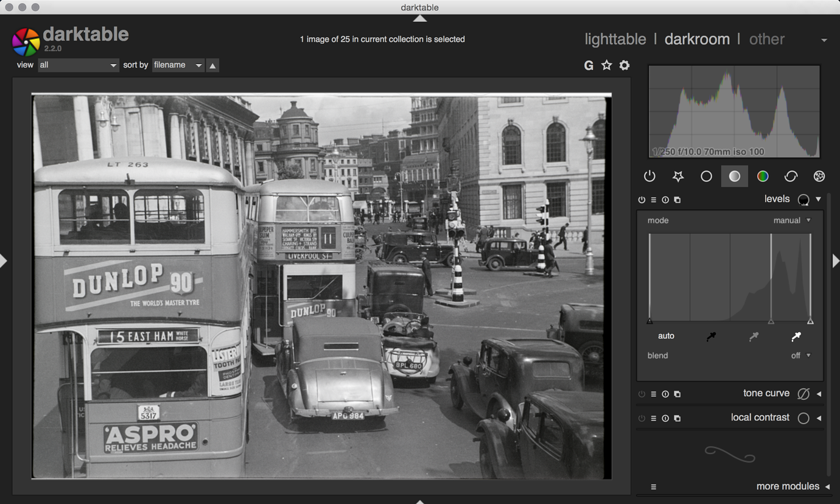Image resolution: width=840 pixels, height=504 pixels.
Task: Open levels module presets menu
Action: (654, 200)
